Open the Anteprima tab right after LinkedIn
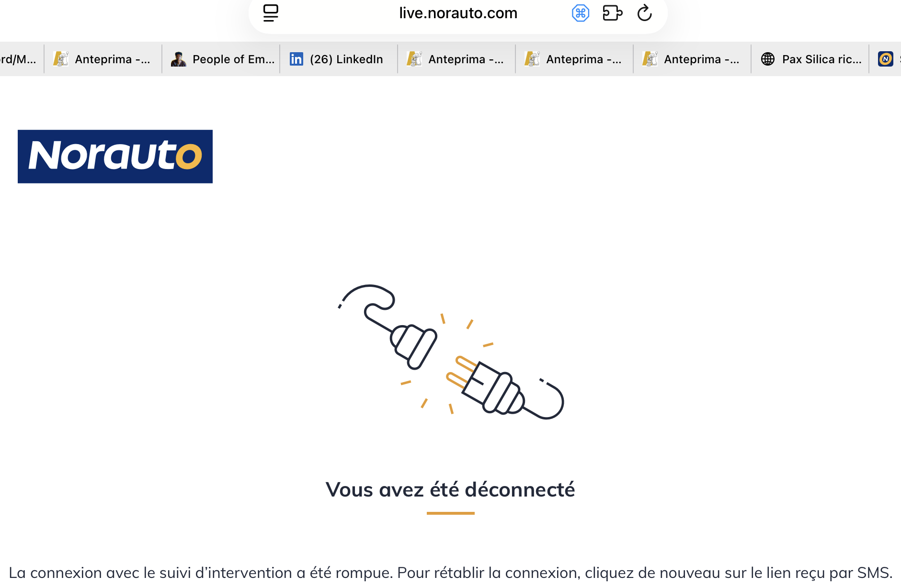Image resolution: width=901 pixels, height=588 pixels. (456, 59)
